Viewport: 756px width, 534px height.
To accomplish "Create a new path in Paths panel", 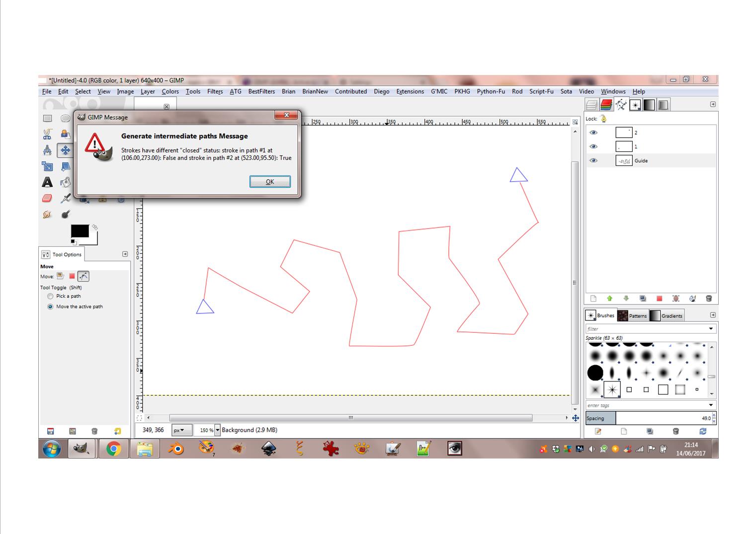I will click(x=593, y=299).
